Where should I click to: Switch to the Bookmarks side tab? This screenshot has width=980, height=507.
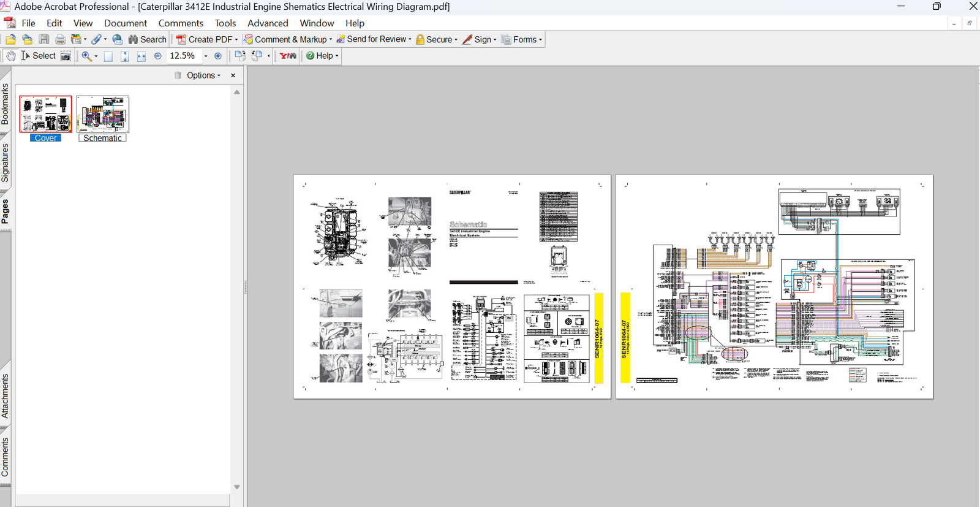(6, 104)
